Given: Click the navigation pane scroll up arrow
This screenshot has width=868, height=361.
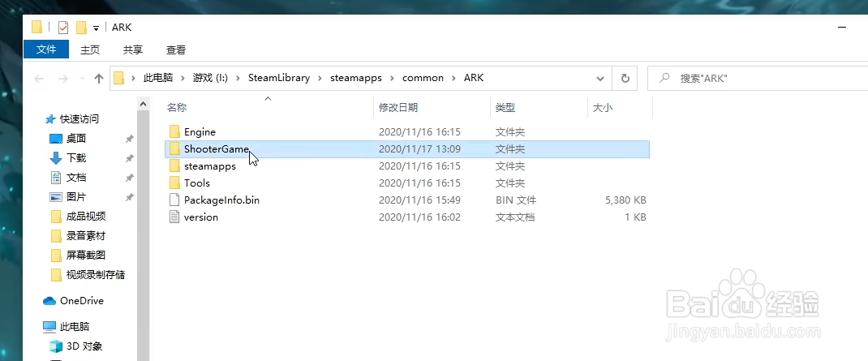Looking at the screenshot, I should pos(144,104).
